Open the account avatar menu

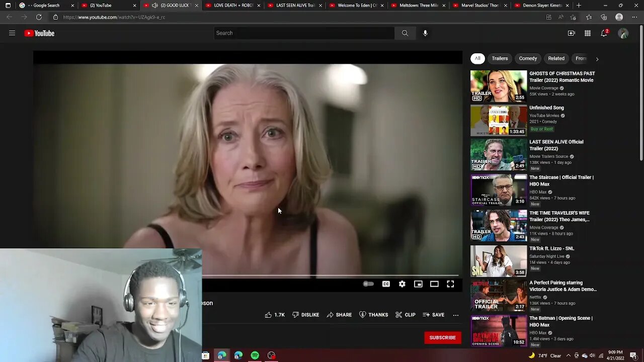pyautogui.click(x=623, y=33)
